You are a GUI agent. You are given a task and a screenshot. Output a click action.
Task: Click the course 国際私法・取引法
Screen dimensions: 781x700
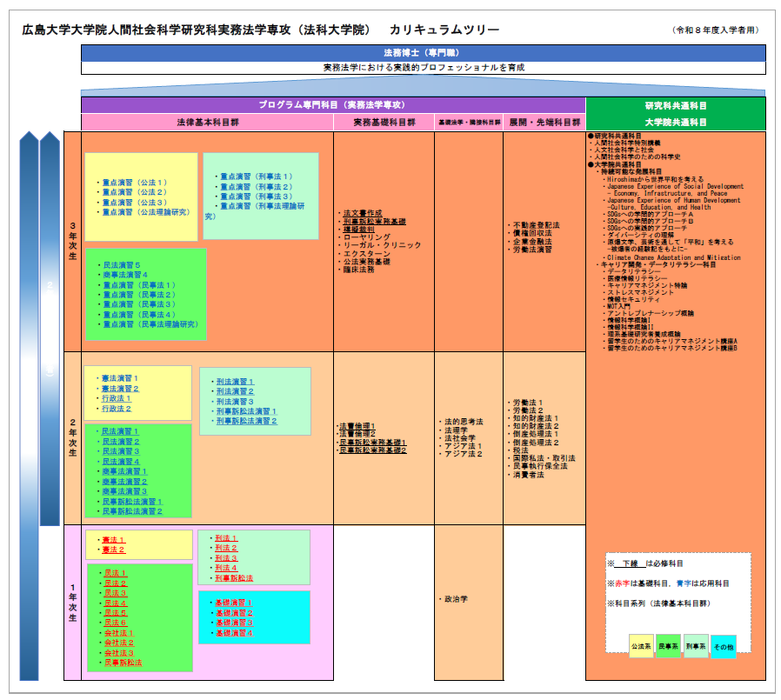pyautogui.click(x=544, y=458)
